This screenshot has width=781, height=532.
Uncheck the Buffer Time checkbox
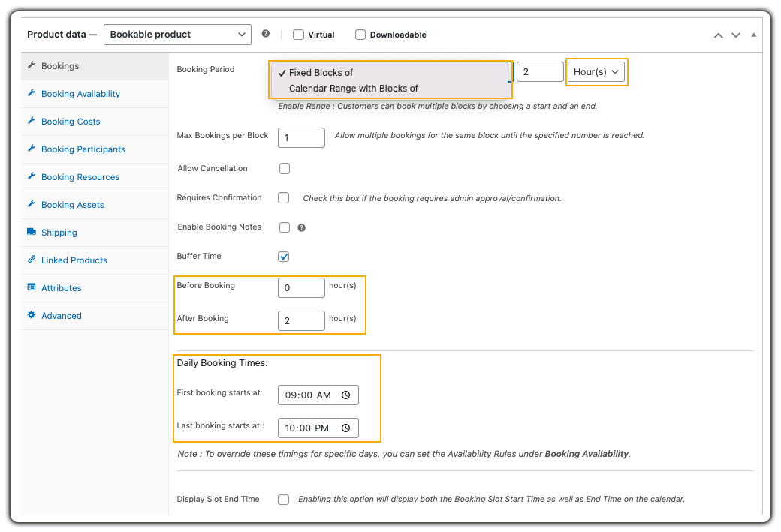coord(283,257)
